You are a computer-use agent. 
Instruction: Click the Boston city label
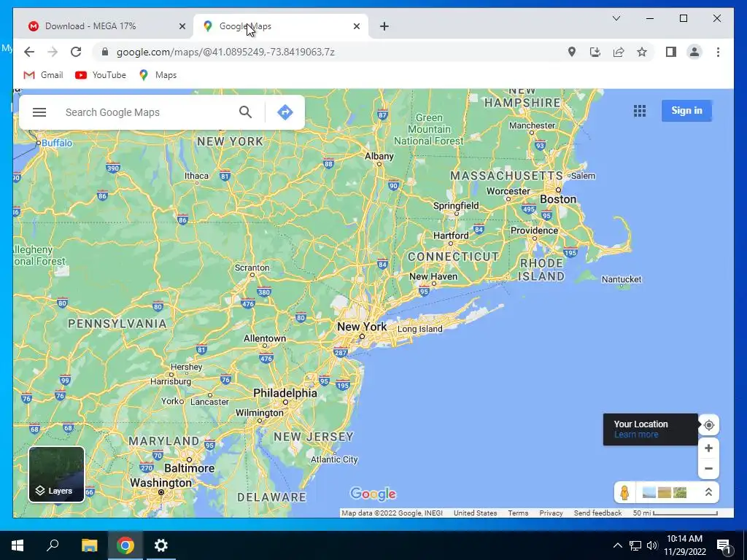558,199
